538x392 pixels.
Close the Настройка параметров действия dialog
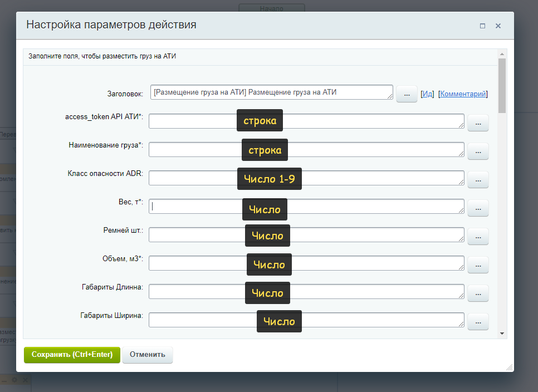[498, 26]
